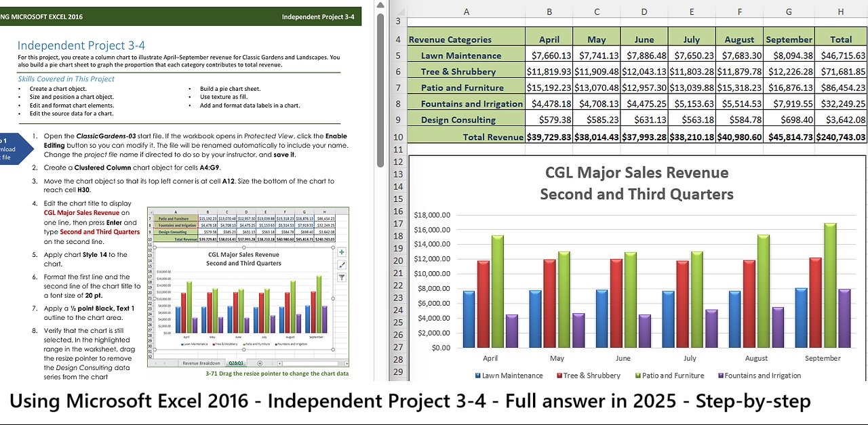The image size is (868, 425).
Task: Click the $0.00 axis label on the large chart
Action: tap(441, 348)
